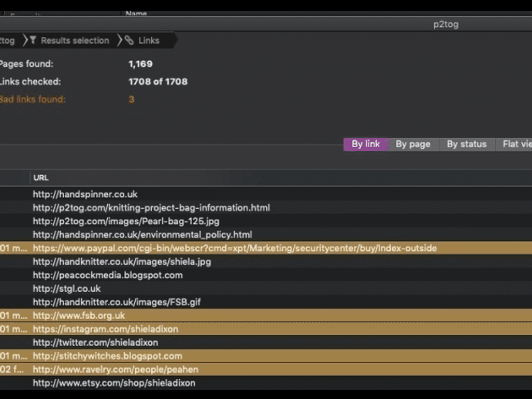This screenshot has height=399, width=532.
Task: Select the Links breadcrumb item
Action: pyautogui.click(x=149, y=41)
